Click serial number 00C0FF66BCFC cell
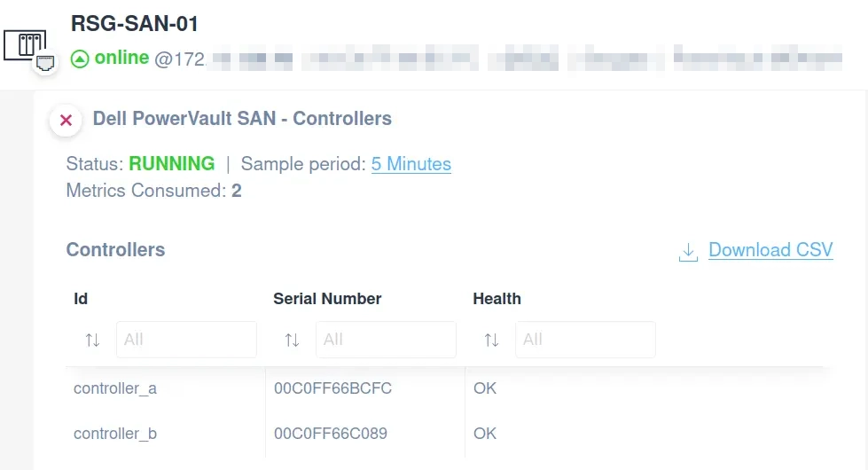This screenshot has width=868, height=470. pyautogui.click(x=332, y=388)
